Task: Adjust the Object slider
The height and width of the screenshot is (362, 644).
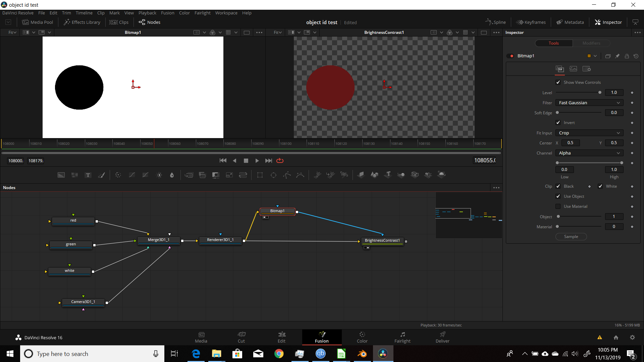Action: tap(579, 217)
